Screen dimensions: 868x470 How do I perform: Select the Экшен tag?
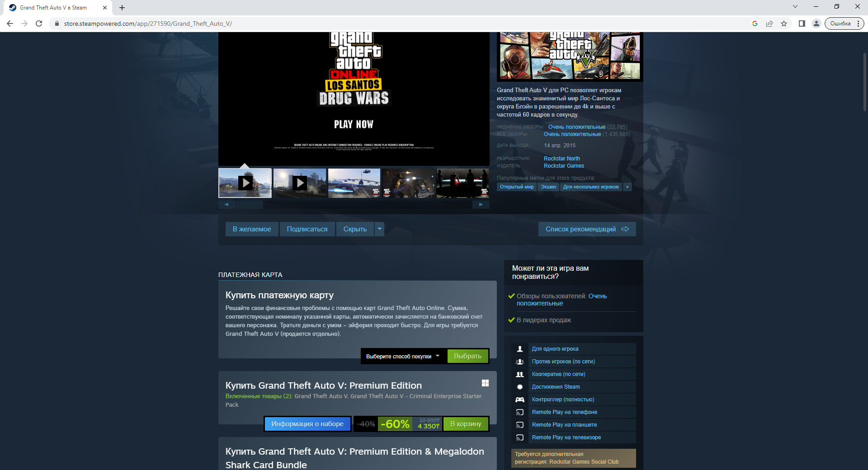tap(548, 187)
